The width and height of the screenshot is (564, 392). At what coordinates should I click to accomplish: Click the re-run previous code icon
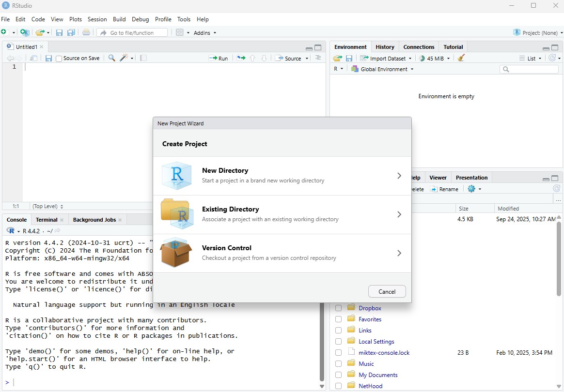[241, 58]
